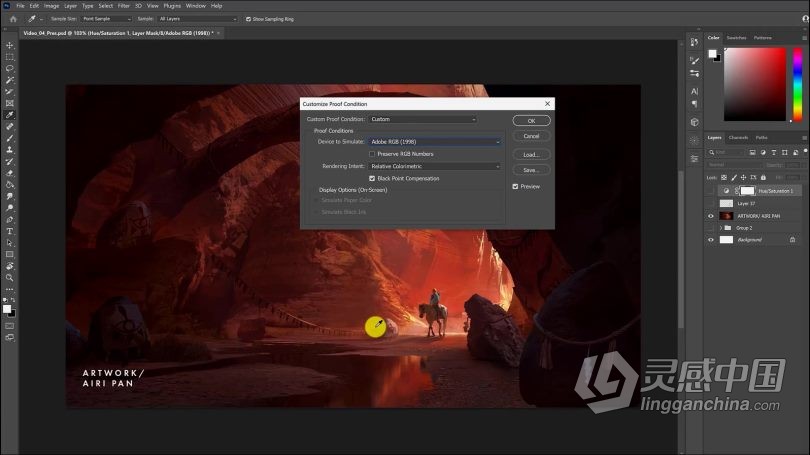Select the Frame tool
Viewport: 810px width, 455px height.
click(x=9, y=103)
